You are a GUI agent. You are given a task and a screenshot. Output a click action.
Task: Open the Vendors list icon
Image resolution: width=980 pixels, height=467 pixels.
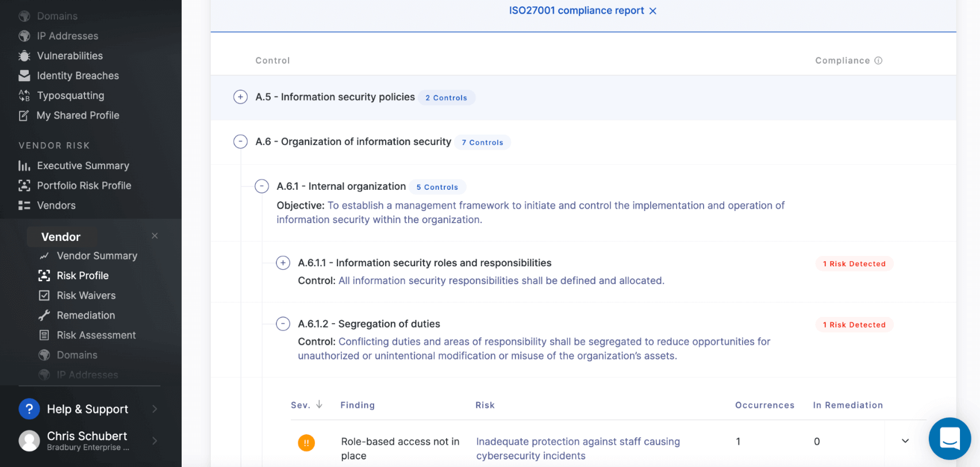[x=24, y=205]
